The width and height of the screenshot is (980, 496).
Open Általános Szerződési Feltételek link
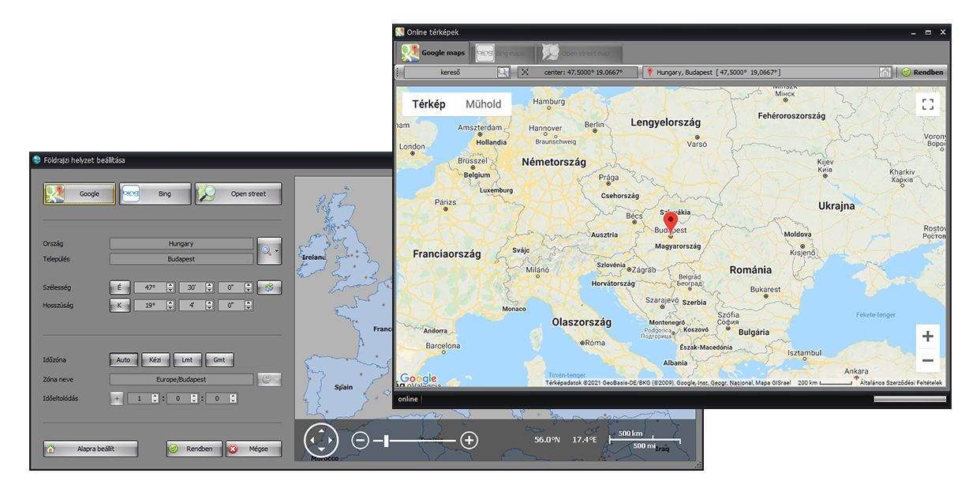coord(900,382)
